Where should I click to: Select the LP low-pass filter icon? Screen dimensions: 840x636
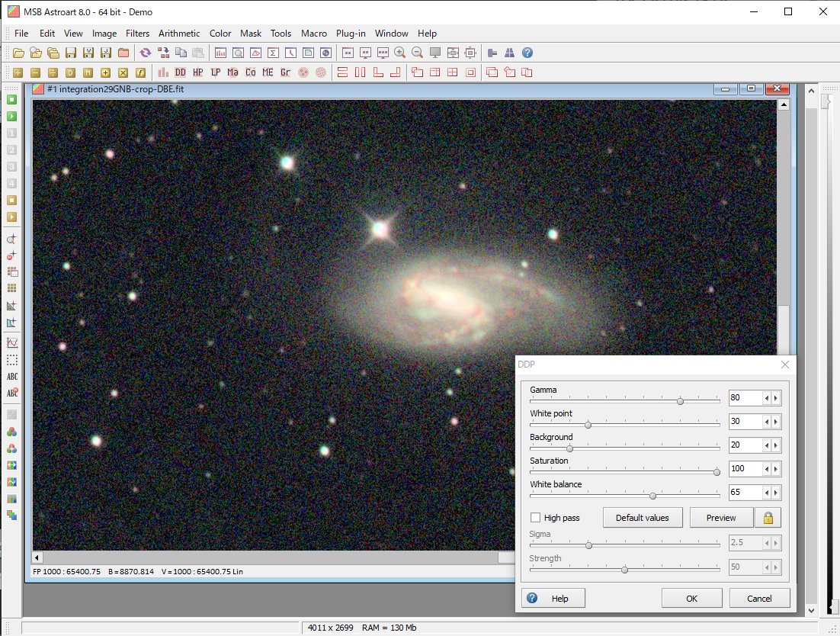click(216, 72)
